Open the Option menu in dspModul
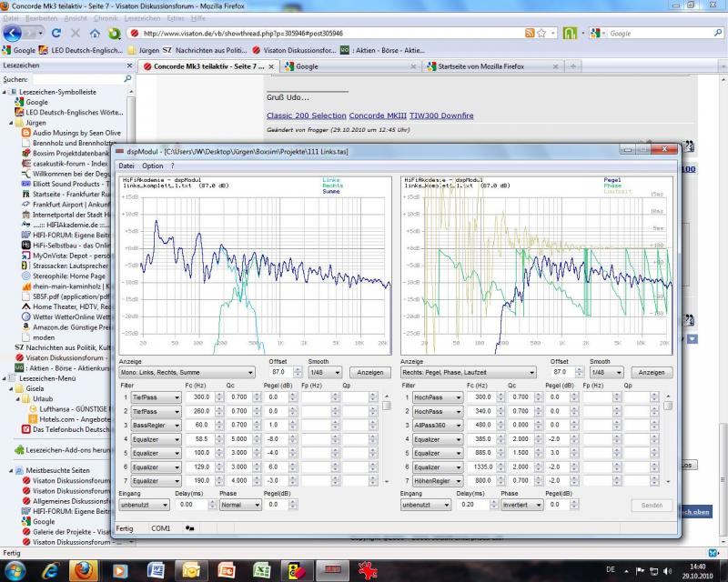 point(152,166)
